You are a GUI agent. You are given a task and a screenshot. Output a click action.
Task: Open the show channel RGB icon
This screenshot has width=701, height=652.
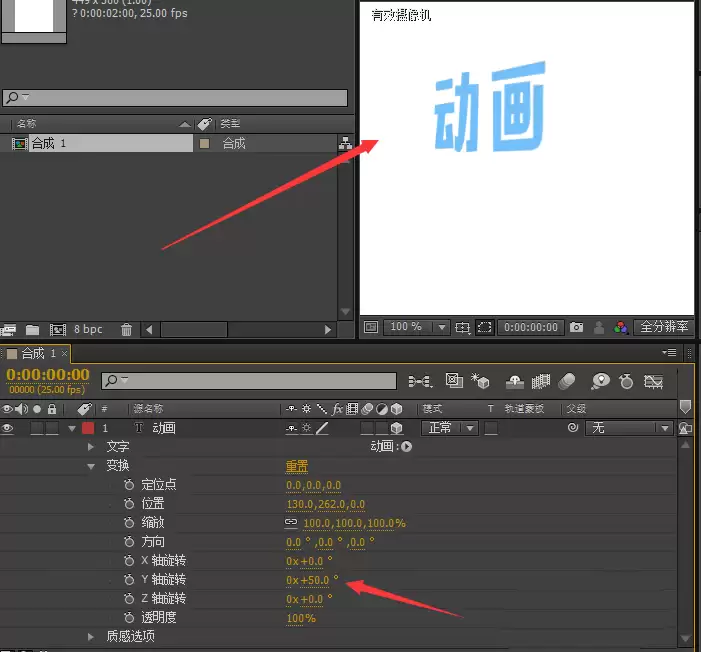(x=621, y=327)
